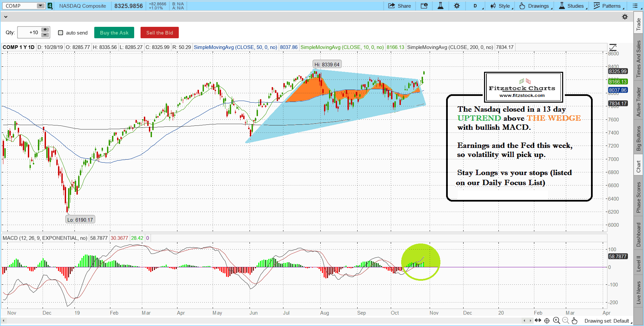The height and width of the screenshot is (326, 644).
Task: Click the Buy the Ask button
Action: [114, 33]
